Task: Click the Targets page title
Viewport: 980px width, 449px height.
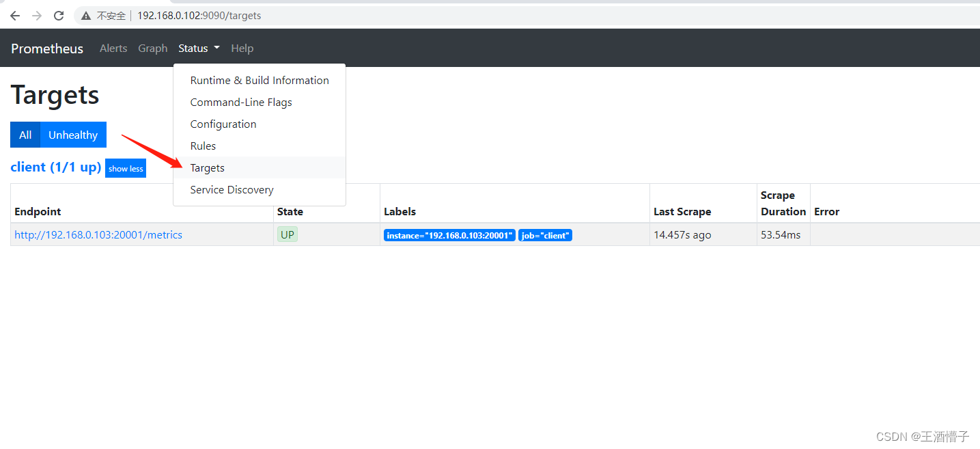Action: 55,95
